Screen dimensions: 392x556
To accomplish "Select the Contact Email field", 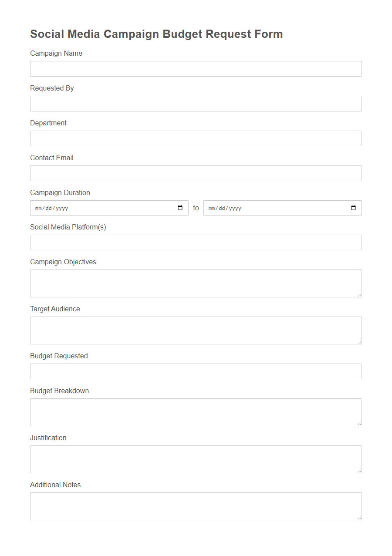I will [x=196, y=173].
